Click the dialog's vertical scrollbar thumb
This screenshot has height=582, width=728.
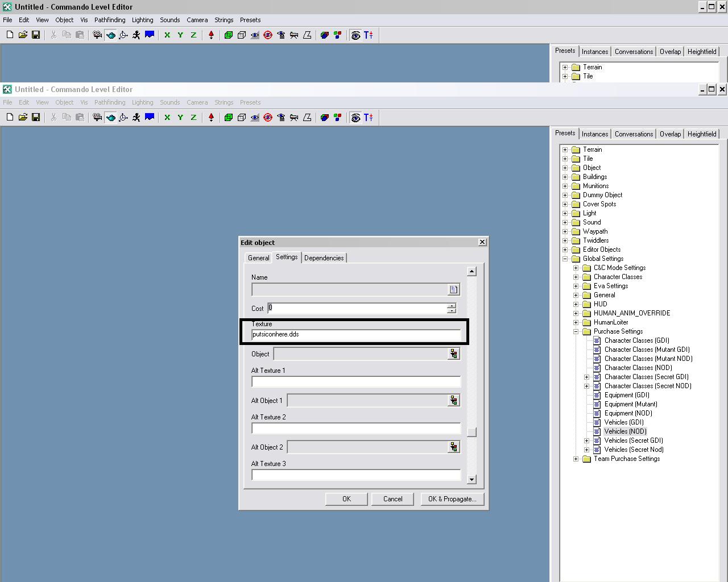coord(471,432)
